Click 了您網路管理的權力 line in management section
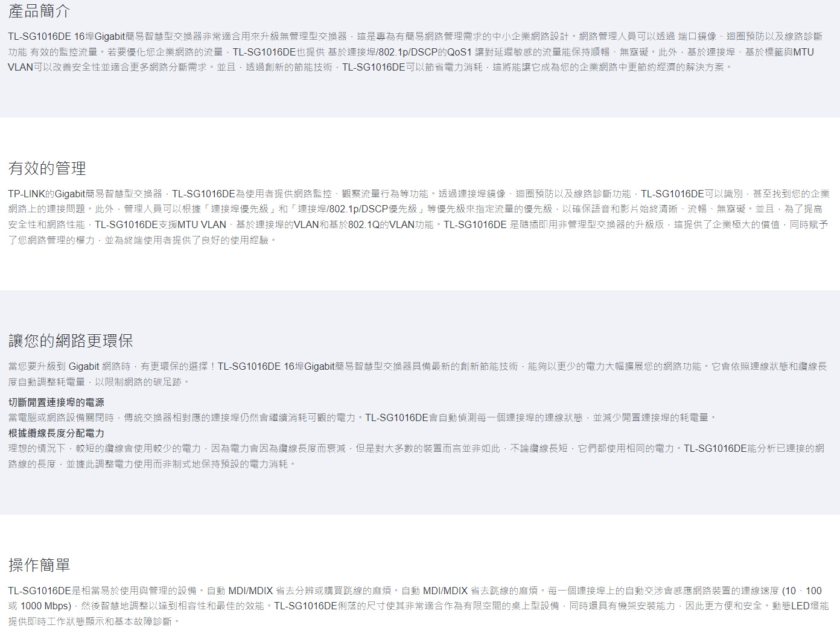The image size is (840, 631). point(51,241)
